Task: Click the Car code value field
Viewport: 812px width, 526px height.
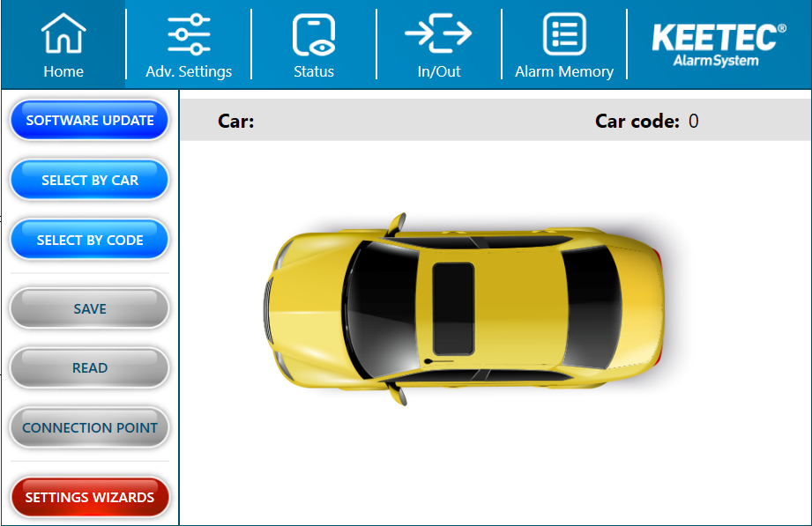Action: [x=693, y=121]
